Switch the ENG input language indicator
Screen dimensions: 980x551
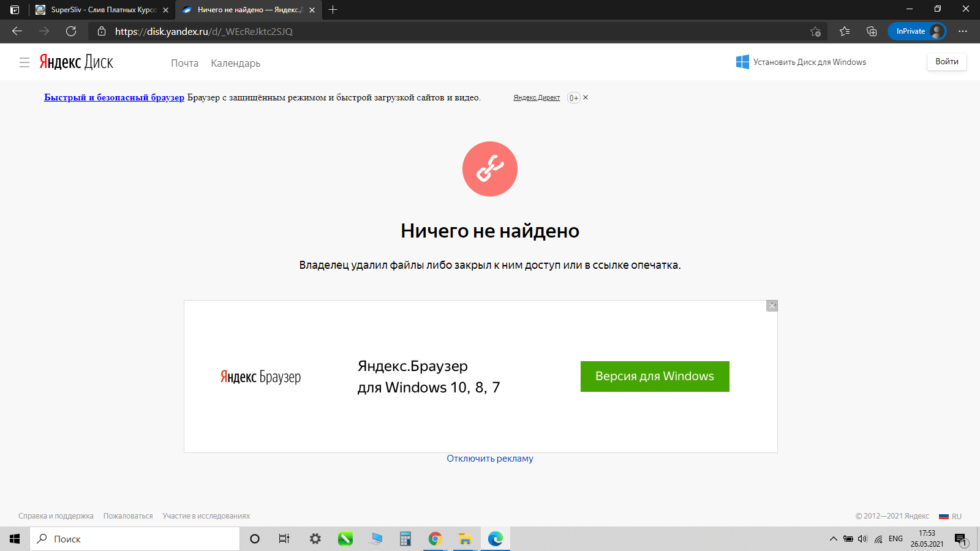point(895,539)
